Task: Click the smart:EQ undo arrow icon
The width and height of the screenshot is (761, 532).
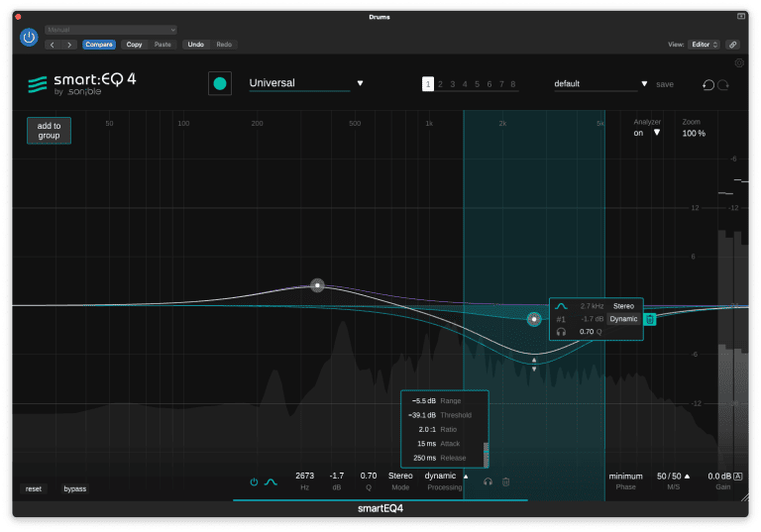Action: tap(708, 85)
